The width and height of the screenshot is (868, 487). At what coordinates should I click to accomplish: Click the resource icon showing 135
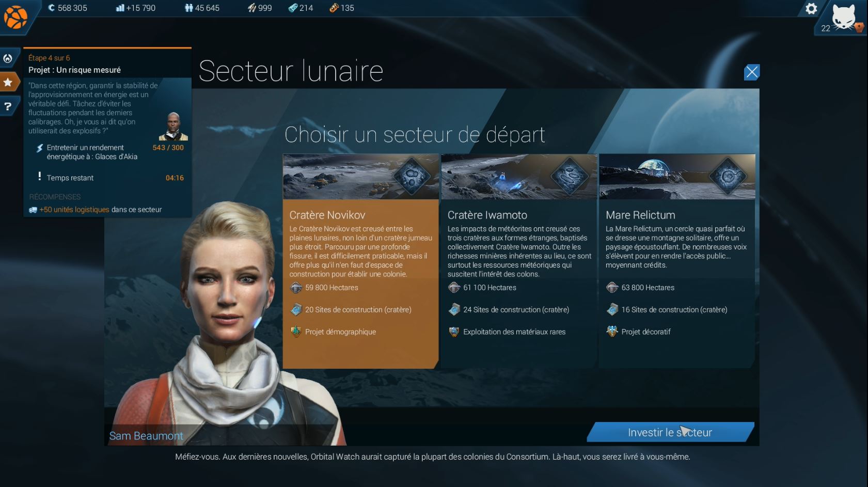[334, 8]
